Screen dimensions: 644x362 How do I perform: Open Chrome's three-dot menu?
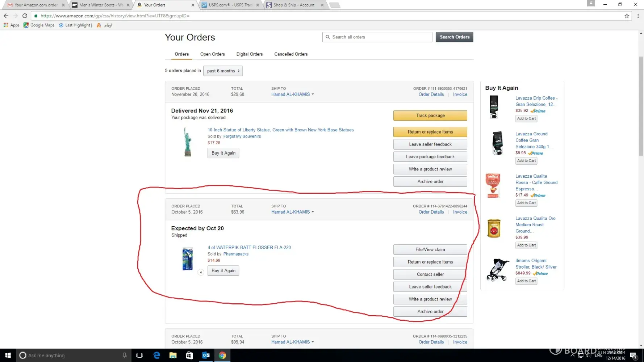tap(638, 16)
